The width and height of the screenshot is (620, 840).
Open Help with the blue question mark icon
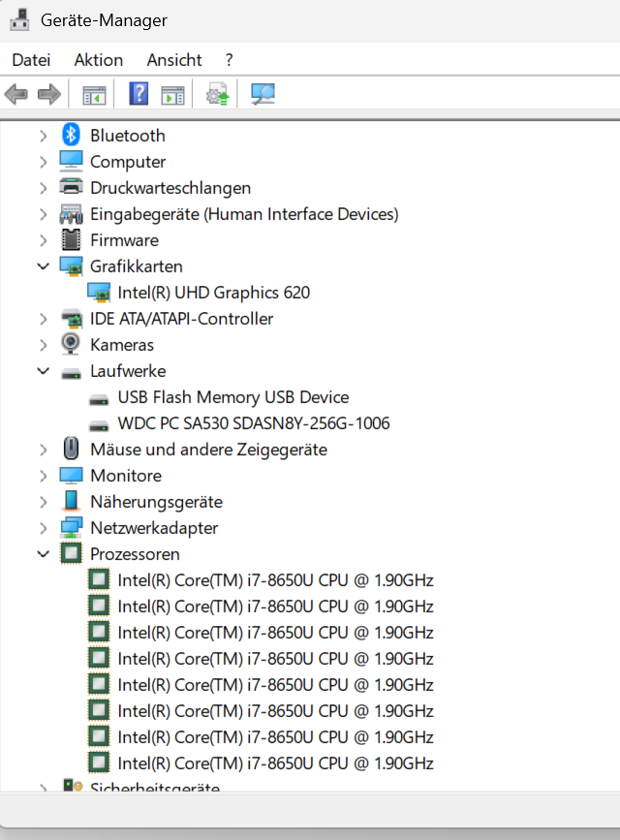(x=139, y=94)
